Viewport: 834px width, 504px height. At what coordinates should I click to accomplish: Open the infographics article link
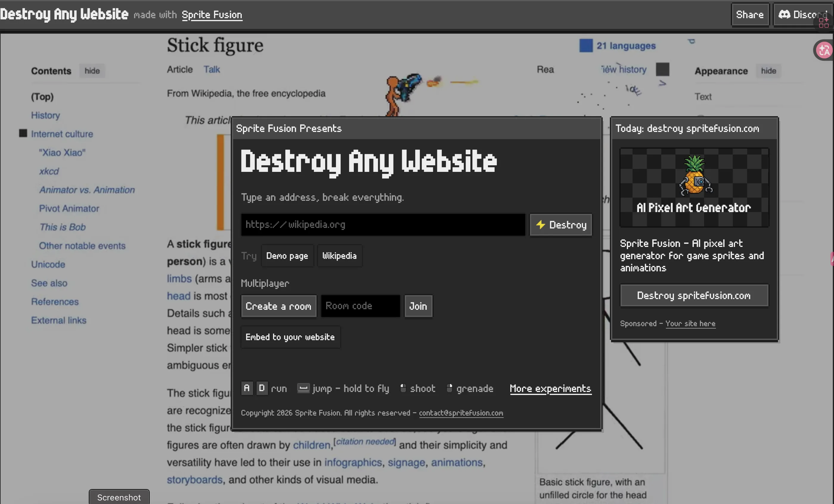point(353,462)
